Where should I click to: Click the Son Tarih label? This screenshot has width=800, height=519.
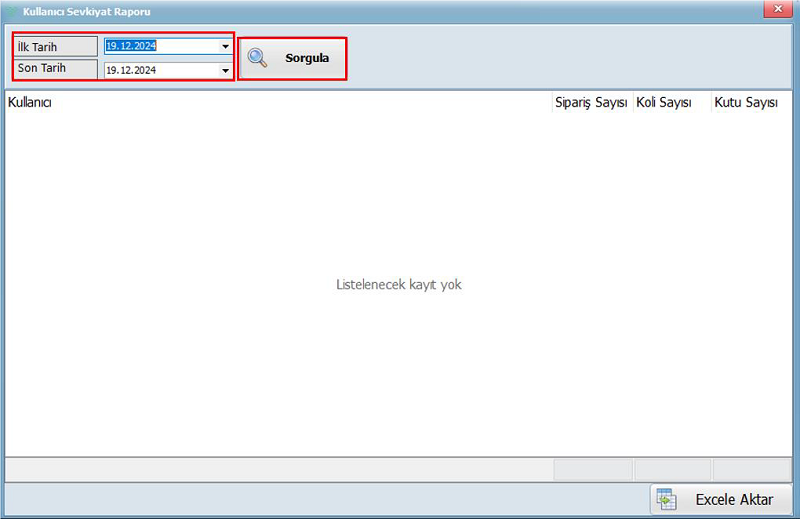(x=55, y=69)
